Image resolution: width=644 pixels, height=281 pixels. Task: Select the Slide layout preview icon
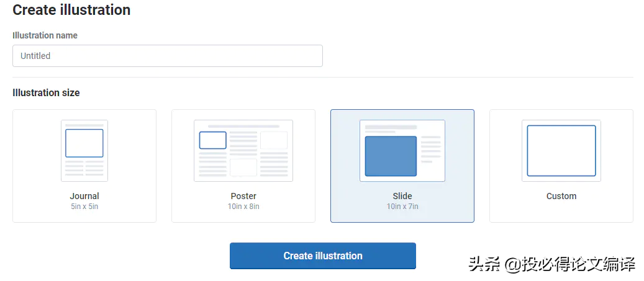tap(402, 151)
